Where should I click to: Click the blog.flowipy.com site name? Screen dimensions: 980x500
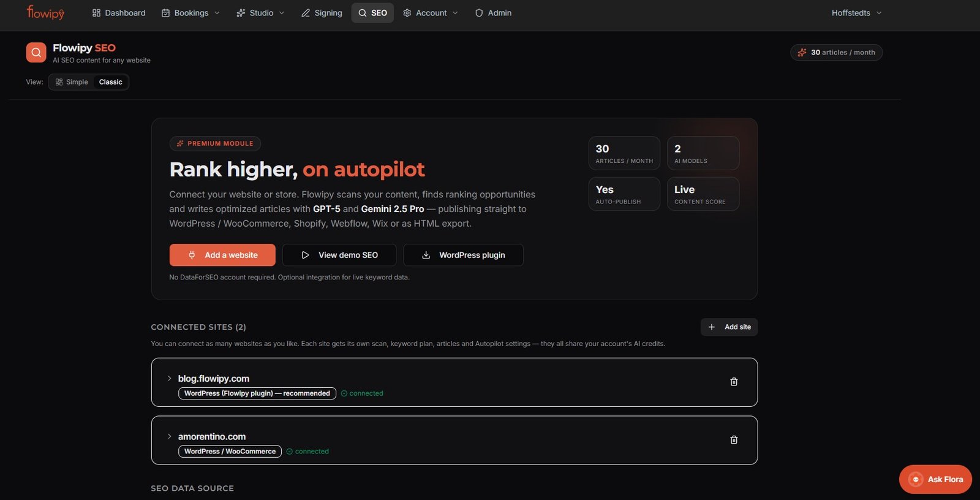point(214,379)
